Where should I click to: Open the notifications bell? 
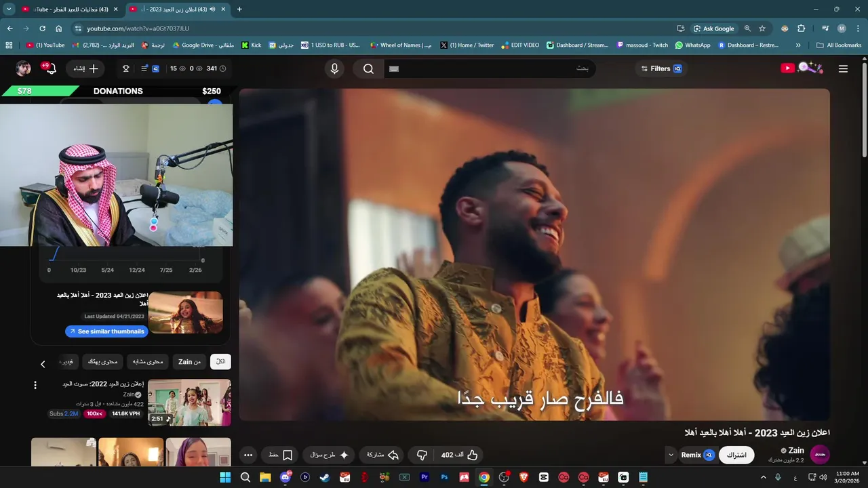click(50, 68)
